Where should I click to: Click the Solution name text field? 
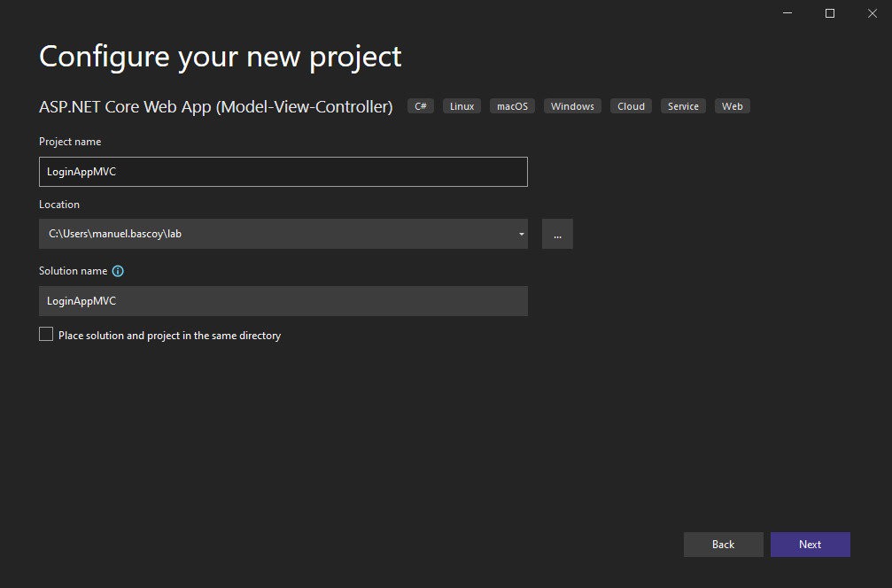[283, 301]
